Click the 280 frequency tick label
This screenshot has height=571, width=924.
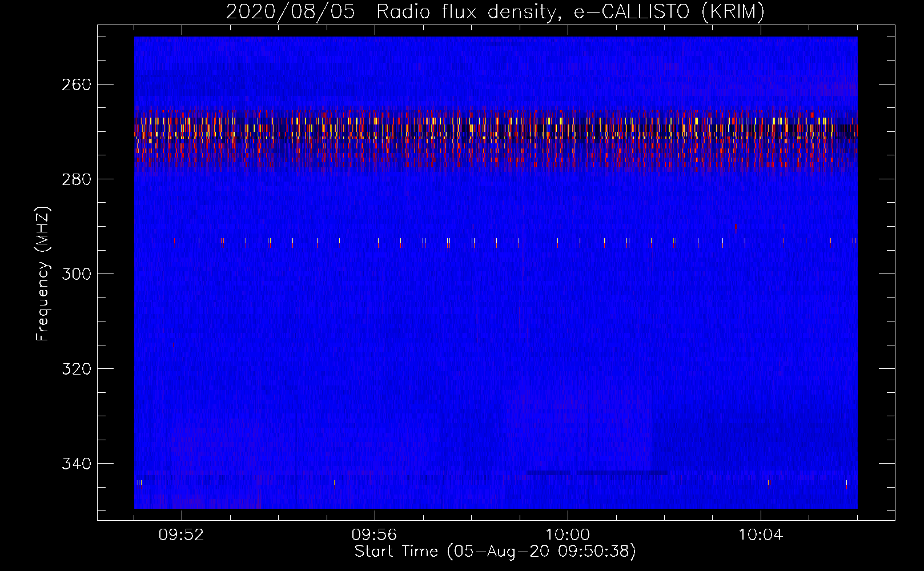click(76, 179)
